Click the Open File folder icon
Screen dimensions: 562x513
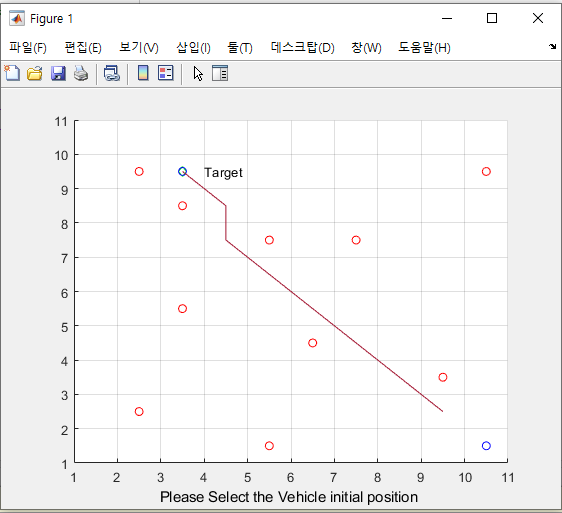(35, 73)
